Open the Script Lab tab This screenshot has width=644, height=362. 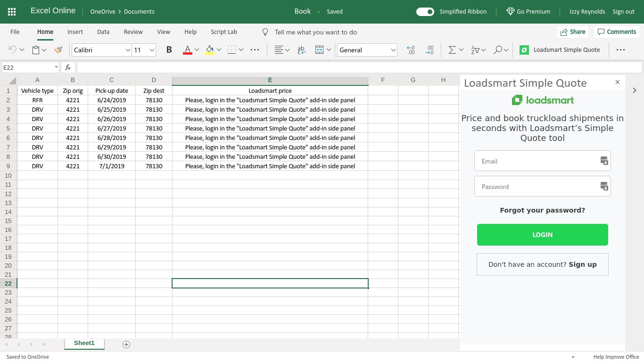point(224,32)
